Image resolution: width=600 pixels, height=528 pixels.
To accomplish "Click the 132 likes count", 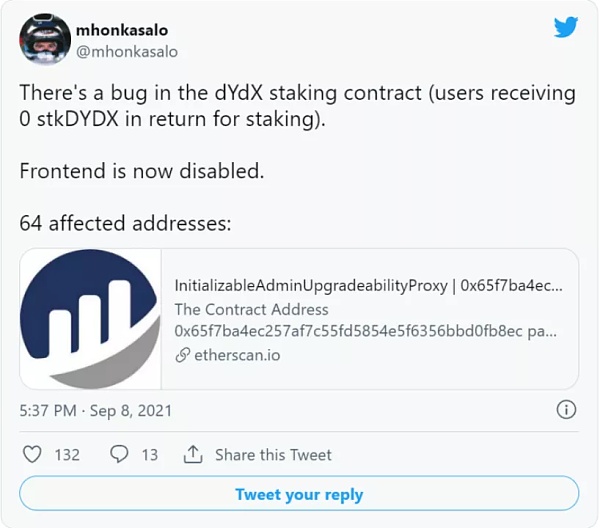I will 67,454.
